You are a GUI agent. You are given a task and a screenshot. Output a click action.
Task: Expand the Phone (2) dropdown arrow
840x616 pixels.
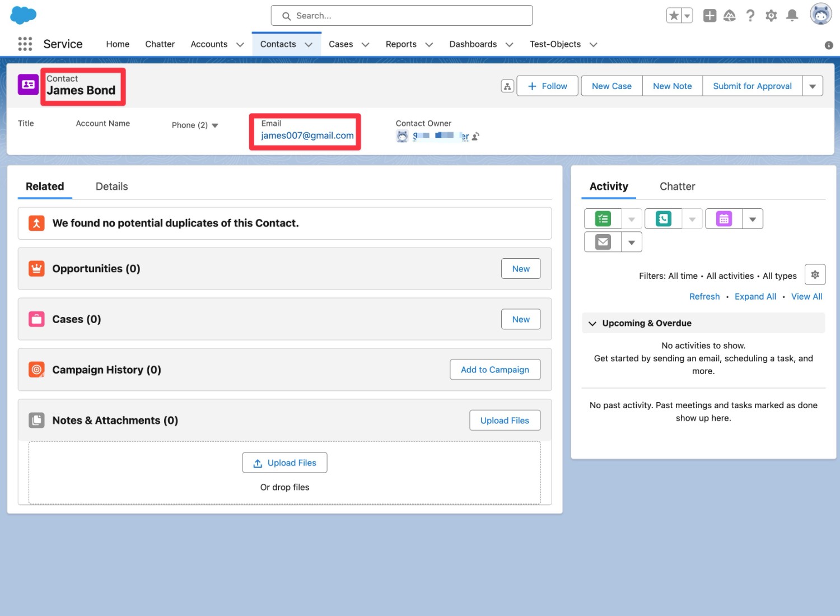215,125
